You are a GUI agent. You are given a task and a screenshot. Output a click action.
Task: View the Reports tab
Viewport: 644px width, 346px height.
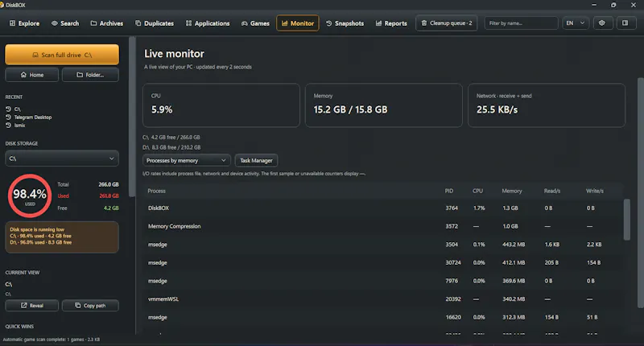[391, 23]
